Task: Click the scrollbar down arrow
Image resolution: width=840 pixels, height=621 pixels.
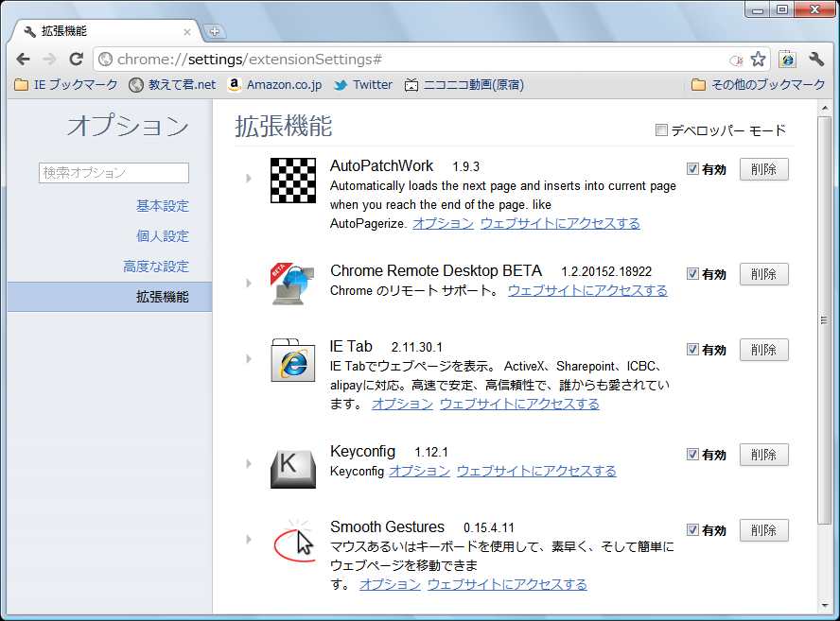Action: point(825,606)
